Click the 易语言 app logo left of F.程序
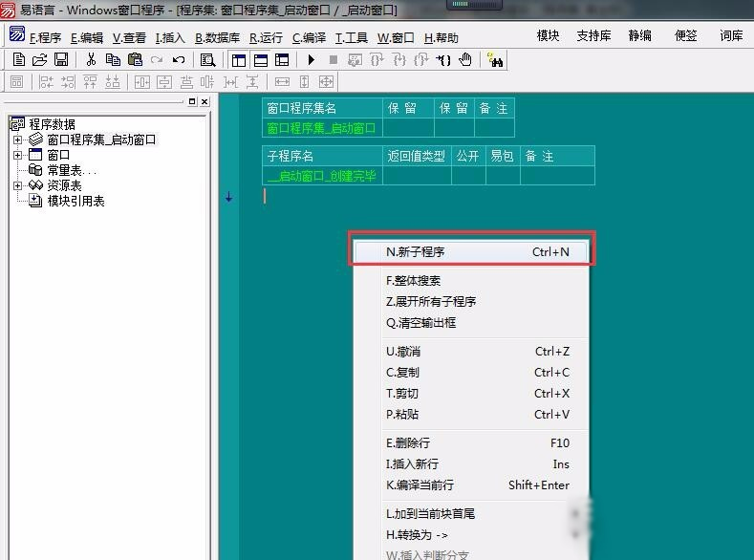The image size is (754, 560). pyautogui.click(x=17, y=34)
